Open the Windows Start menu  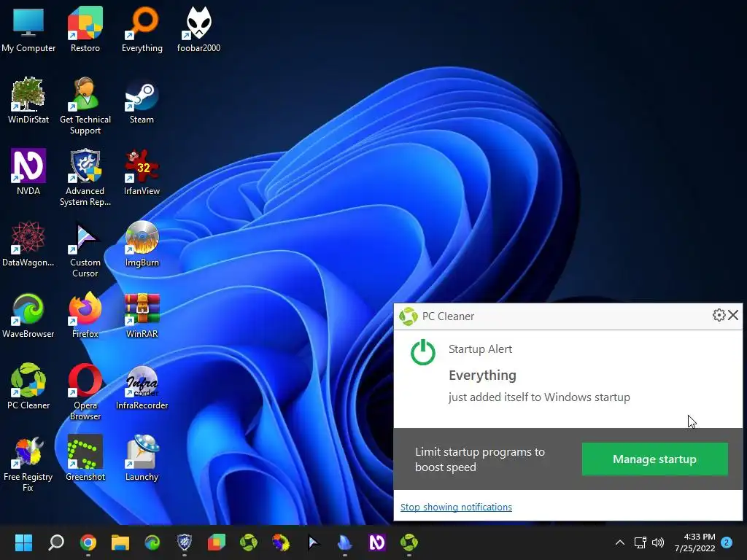[x=23, y=542]
